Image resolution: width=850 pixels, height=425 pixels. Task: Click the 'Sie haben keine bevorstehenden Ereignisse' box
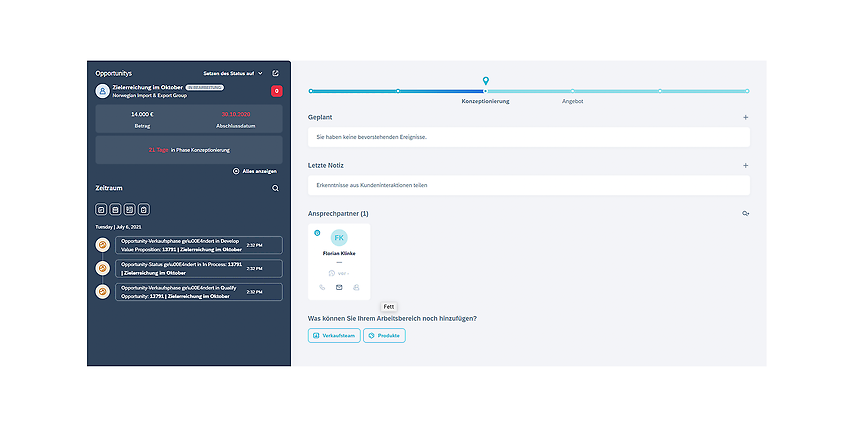point(529,137)
